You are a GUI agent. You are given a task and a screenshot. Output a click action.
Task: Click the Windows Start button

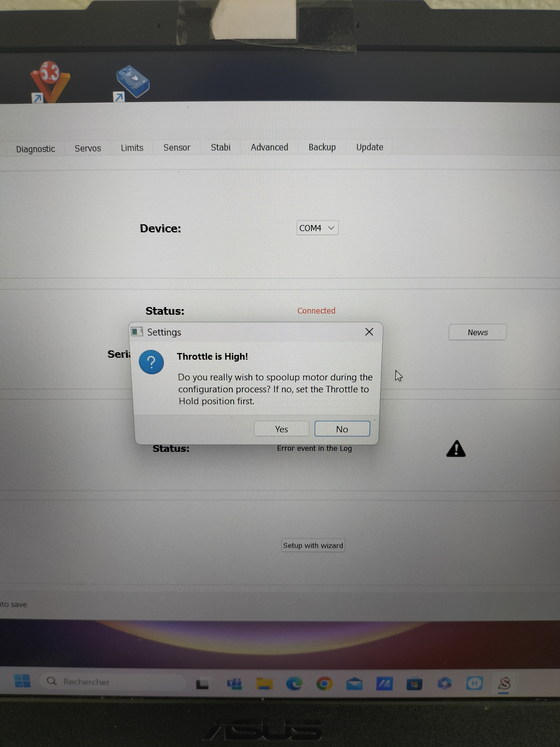tap(22, 681)
